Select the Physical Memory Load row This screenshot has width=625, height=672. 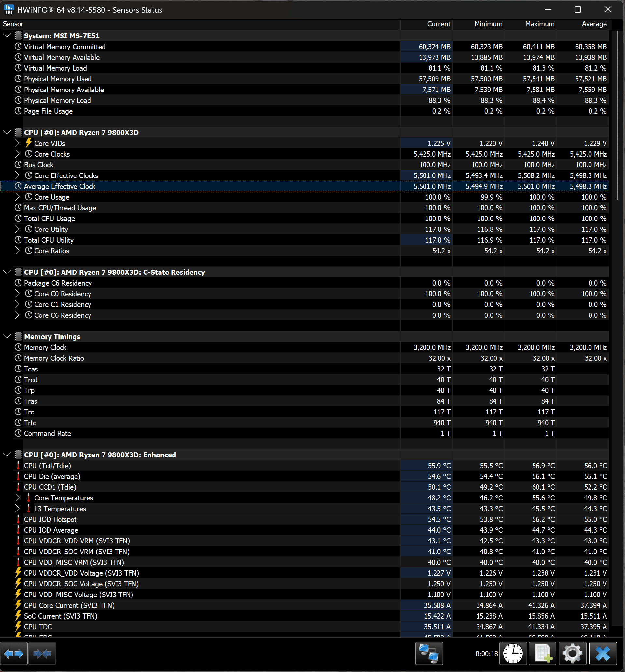tap(305, 100)
